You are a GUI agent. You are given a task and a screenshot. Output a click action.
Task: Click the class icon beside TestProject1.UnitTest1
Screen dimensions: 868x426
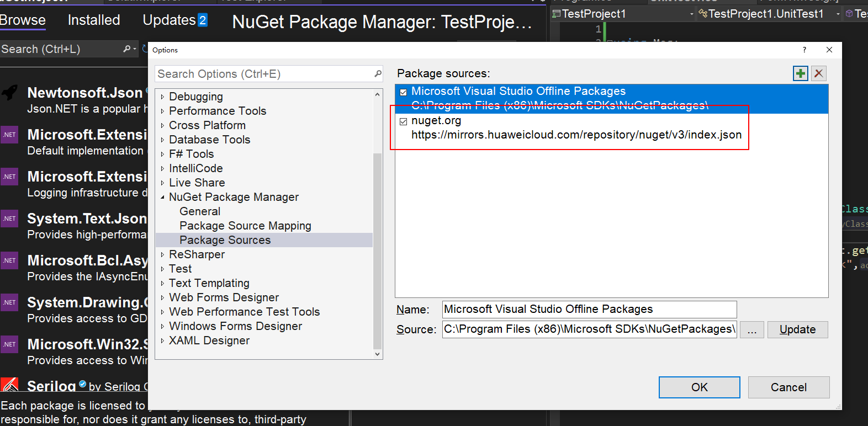(703, 14)
